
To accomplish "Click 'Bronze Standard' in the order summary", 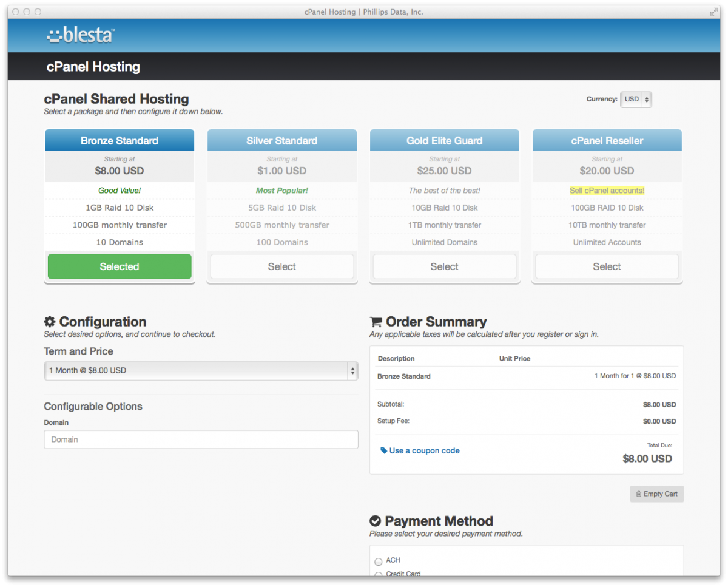I will click(404, 376).
